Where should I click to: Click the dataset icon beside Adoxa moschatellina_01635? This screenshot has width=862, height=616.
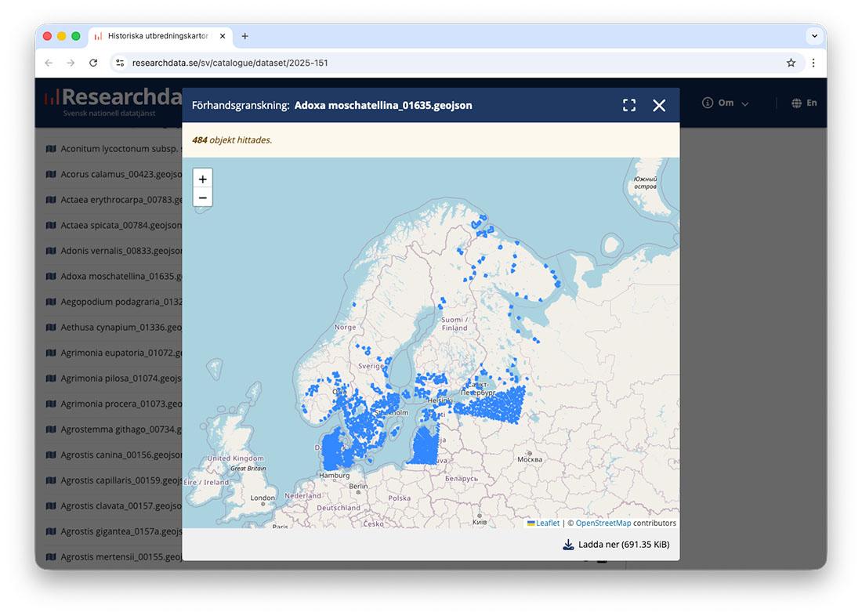50,276
